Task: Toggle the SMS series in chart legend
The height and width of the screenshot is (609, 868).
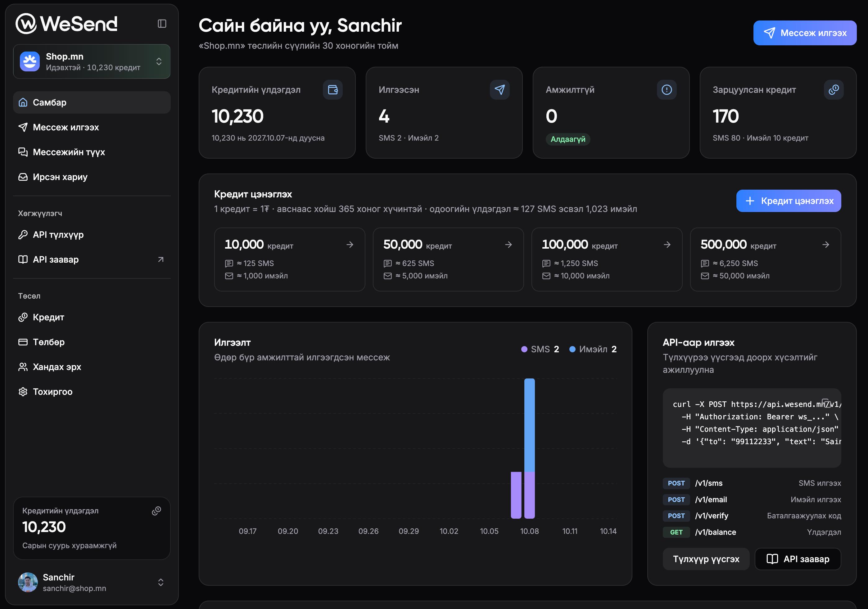Action: (540, 349)
